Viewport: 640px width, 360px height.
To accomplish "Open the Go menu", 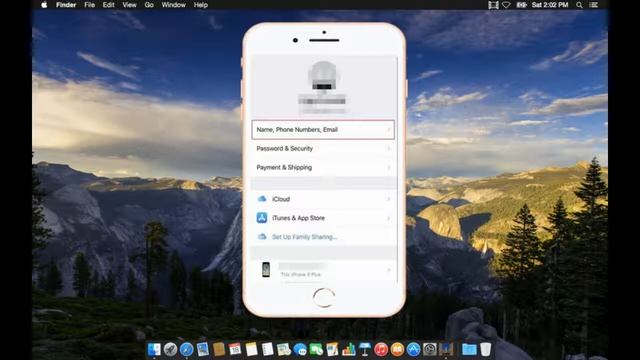I will click(x=149, y=5).
